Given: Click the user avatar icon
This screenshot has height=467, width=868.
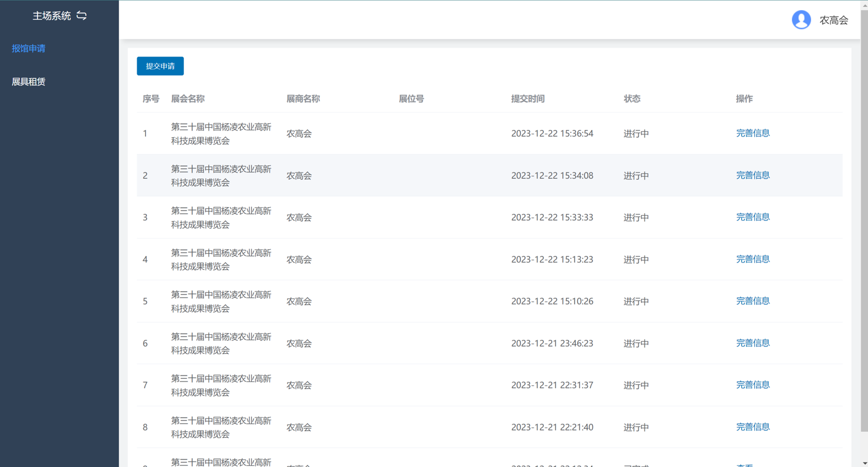Looking at the screenshot, I should click(x=801, y=20).
